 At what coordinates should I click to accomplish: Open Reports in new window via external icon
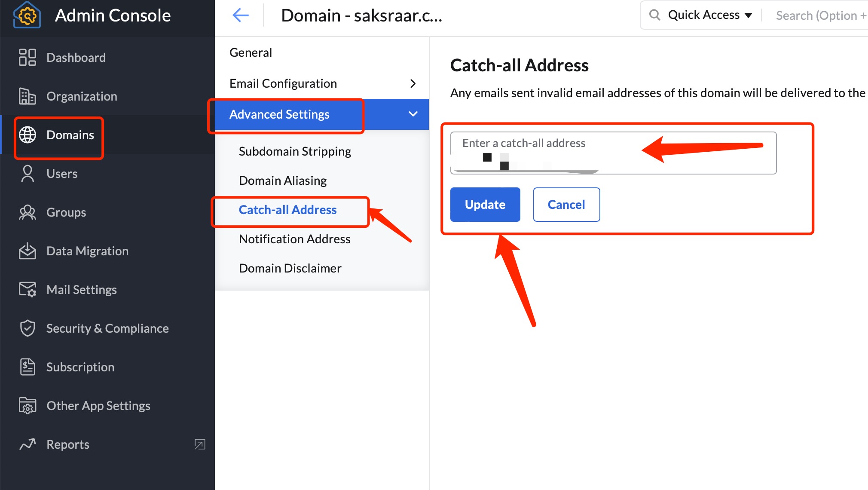(x=199, y=444)
